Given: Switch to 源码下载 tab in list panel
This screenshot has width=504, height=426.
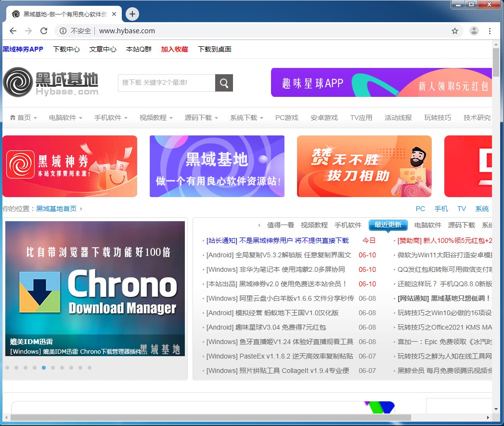Looking at the screenshot, I should click(x=461, y=225).
